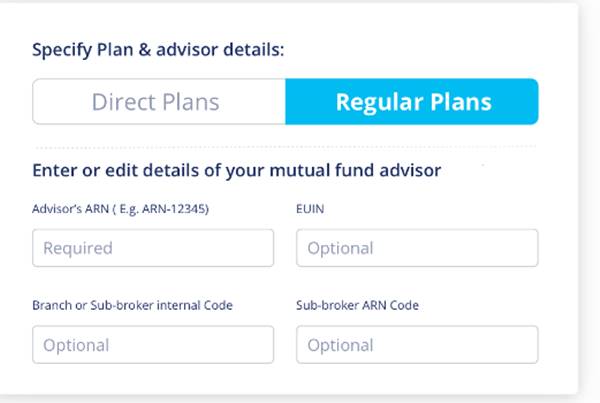600x403 pixels.
Task: Click the Advisor's ARN input field
Action: pyautogui.click(x=153, y=248)
